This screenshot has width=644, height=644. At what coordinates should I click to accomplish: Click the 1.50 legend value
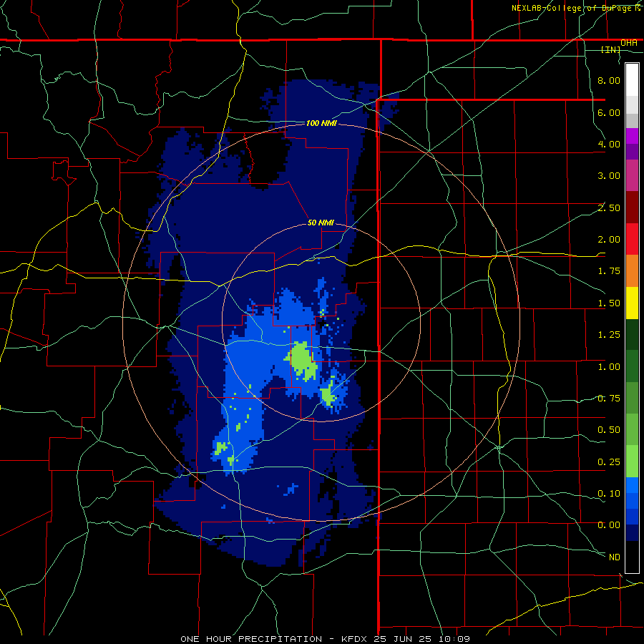(609, 303)
